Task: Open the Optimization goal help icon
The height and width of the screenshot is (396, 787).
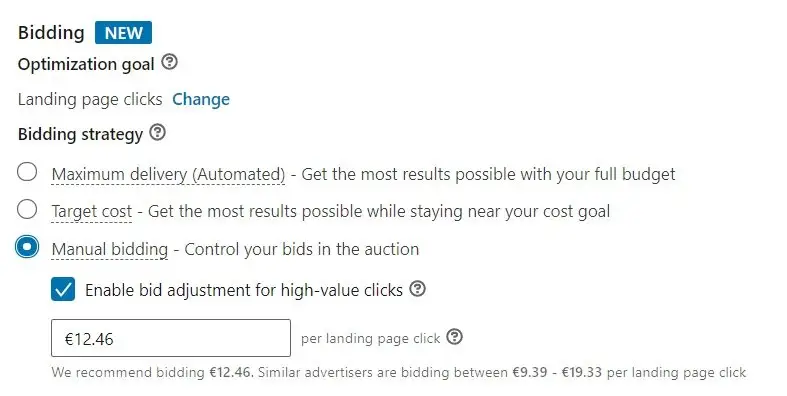Action: (170, 62)
